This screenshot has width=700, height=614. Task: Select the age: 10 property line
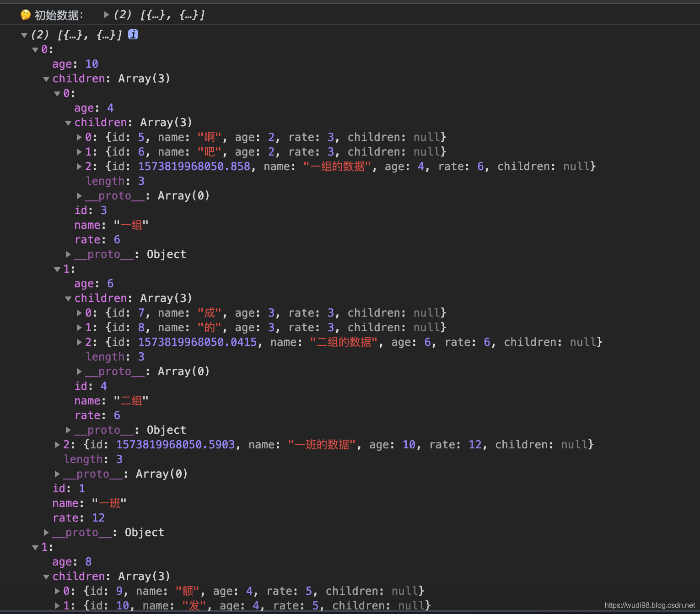tap(75, 64)
